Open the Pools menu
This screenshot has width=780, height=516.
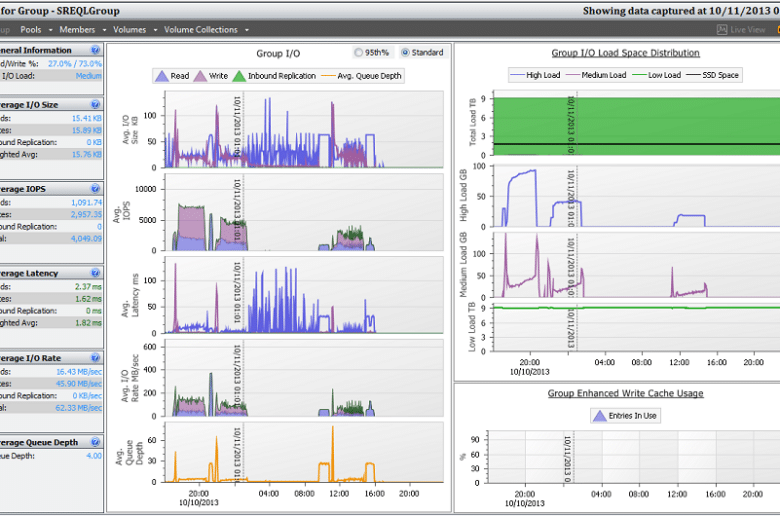(31, 30)
